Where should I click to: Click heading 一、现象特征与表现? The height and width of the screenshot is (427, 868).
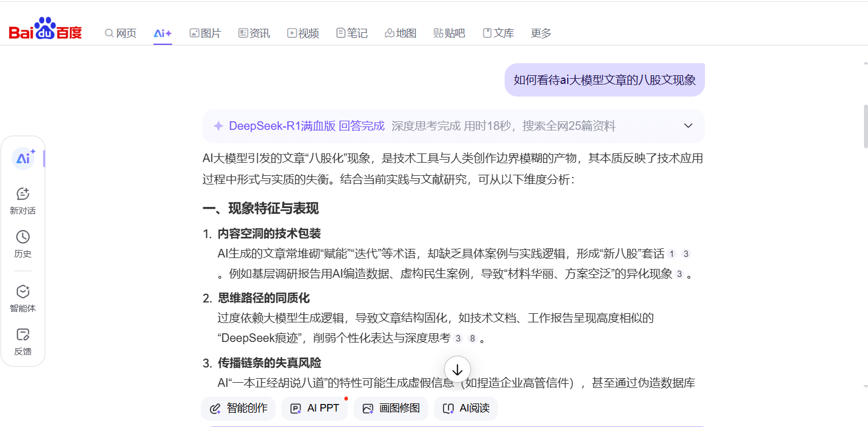click(x=261, y=208)
